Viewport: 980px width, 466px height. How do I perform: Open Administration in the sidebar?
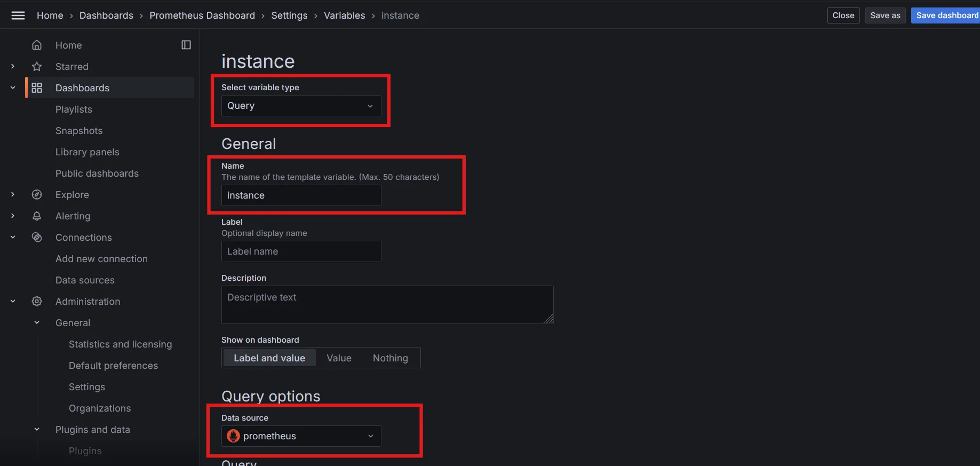click(x=88, y=302)
